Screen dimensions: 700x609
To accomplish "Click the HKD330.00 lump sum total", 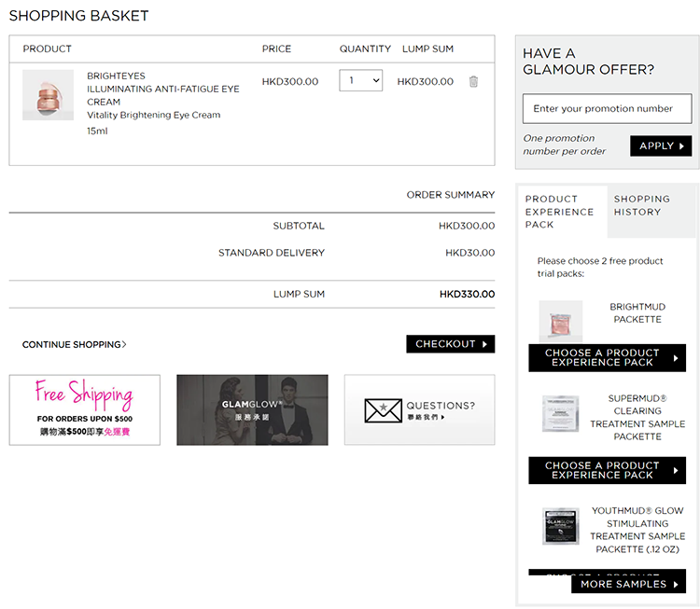I will (x=467, y=294).
